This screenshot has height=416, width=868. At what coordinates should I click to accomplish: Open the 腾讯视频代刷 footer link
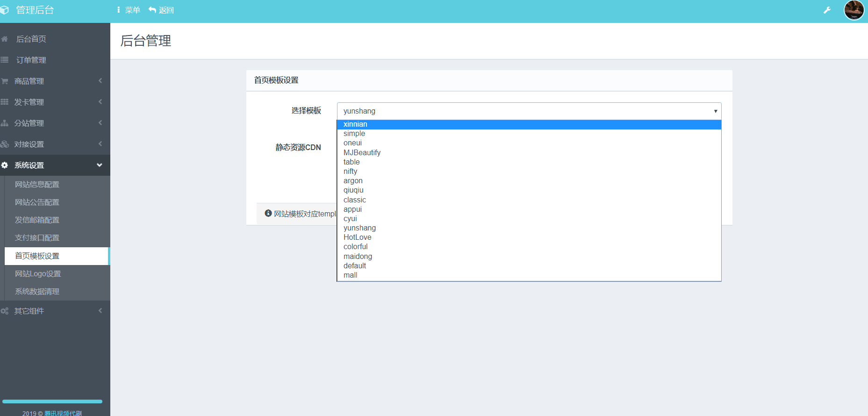point(63,413)
